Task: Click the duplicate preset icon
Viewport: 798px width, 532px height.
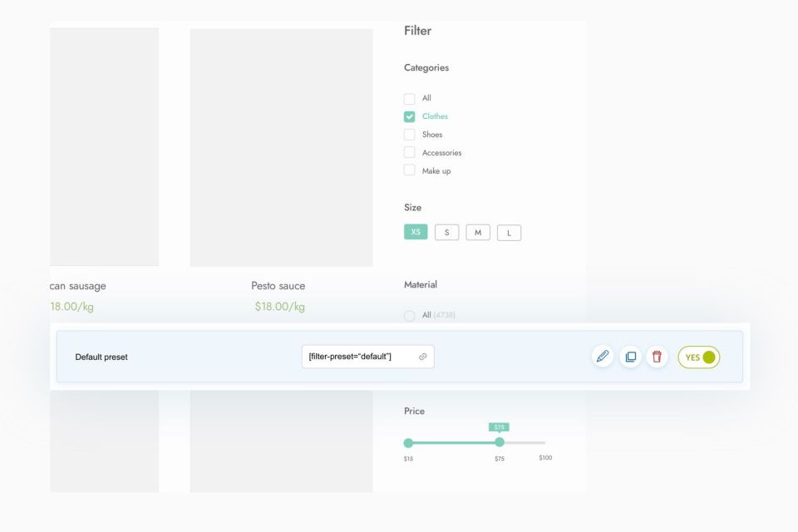Action: coord(630,357)
